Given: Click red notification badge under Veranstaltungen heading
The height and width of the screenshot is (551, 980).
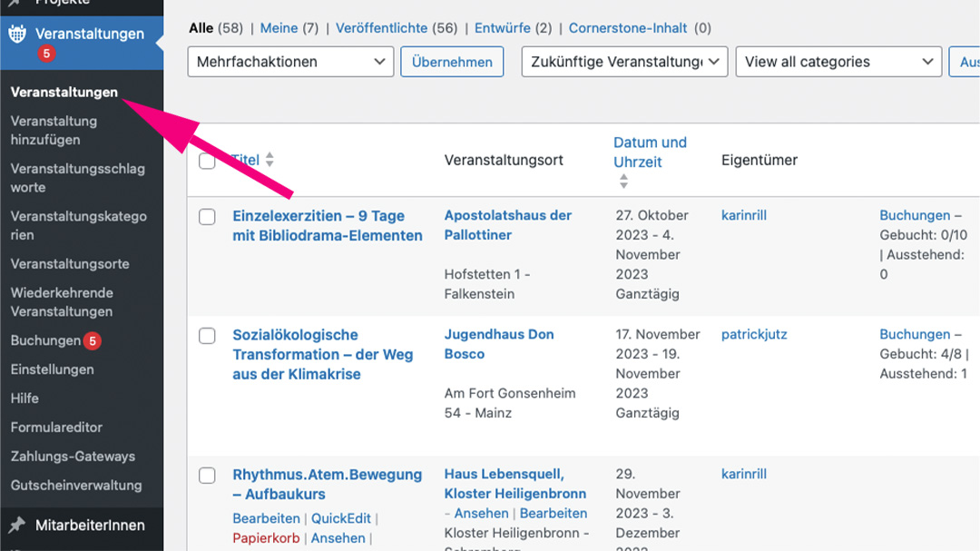Looking at the screenshot, I should tap(46, 54).
